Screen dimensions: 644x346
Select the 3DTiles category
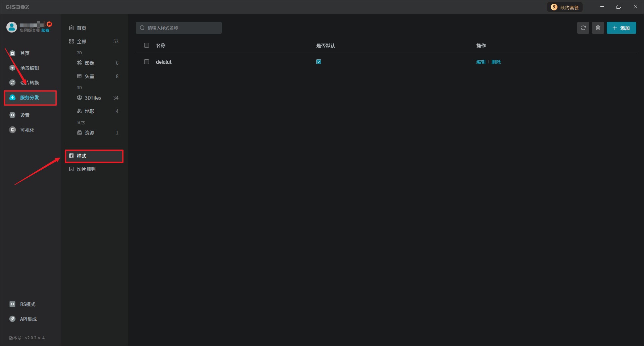click(x=93, y=98)
